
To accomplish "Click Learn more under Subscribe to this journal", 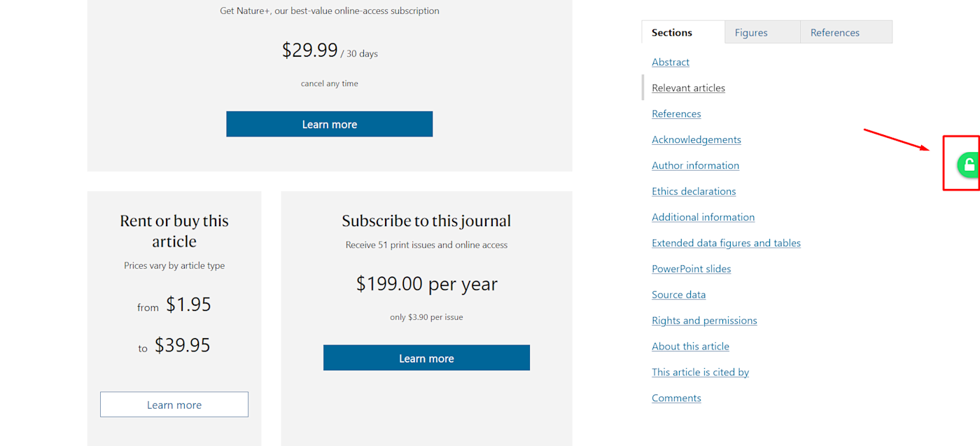I will (426, 358).
